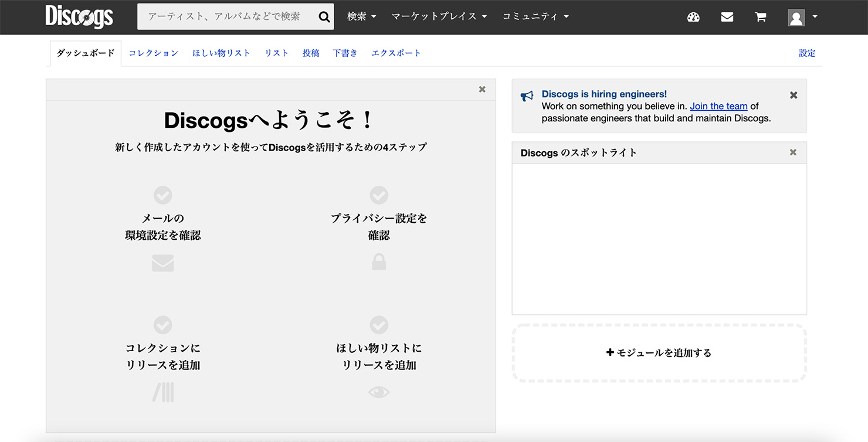Focus the アーティスト、アルバムなどで検索 search field

[x=228, y=16]
